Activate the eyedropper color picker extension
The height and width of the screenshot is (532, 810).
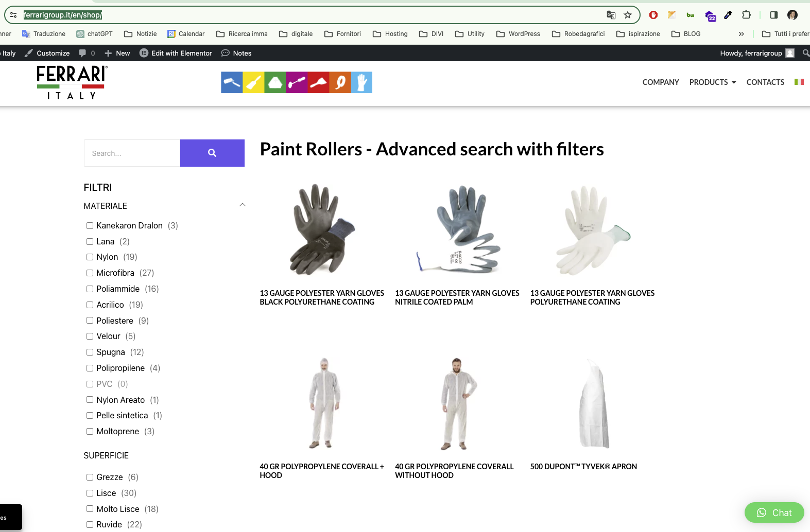pos(728,15)
